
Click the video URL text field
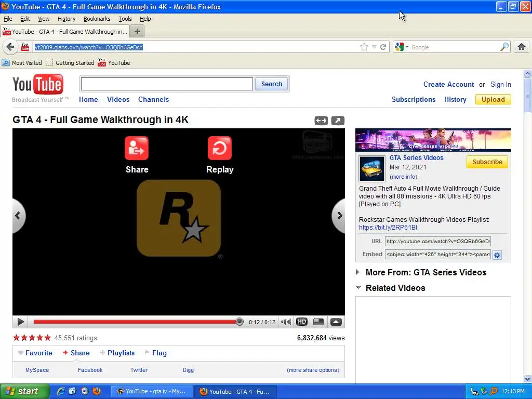click(x=437, y=241)
